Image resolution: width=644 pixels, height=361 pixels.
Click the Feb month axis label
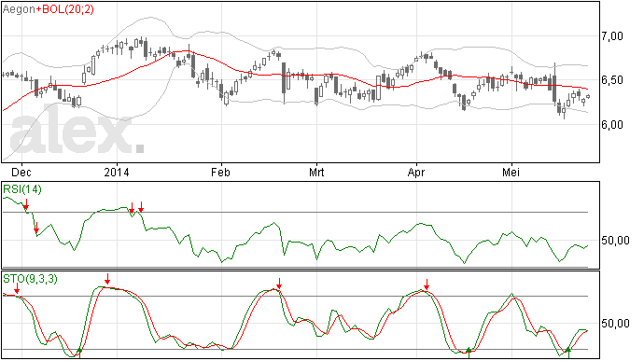[x=220, y=173]
